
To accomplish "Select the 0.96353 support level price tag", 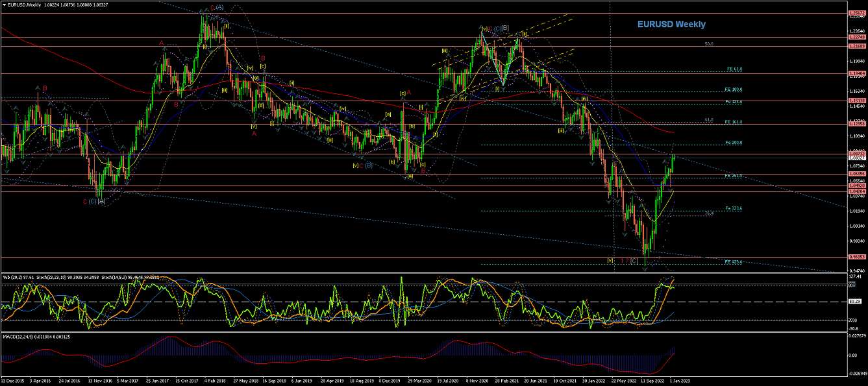I will tap(858, 257).
